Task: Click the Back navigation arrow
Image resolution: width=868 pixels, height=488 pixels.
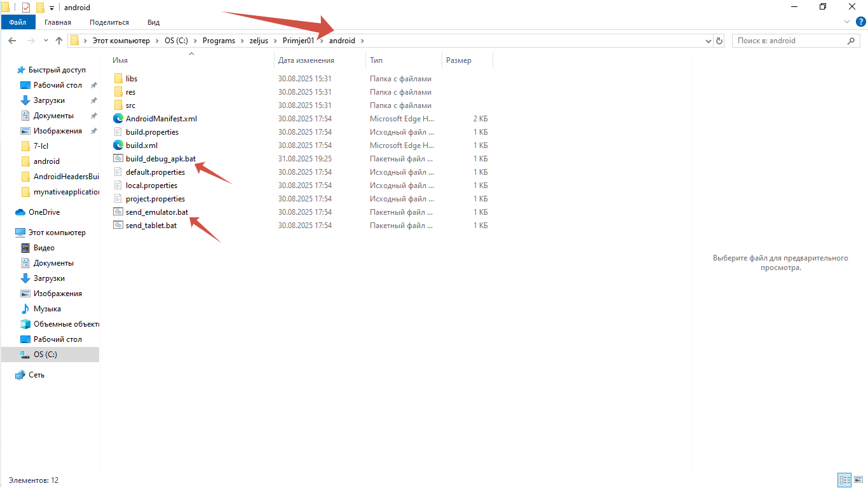Action: pyautogui.click(x=12, y=41)
